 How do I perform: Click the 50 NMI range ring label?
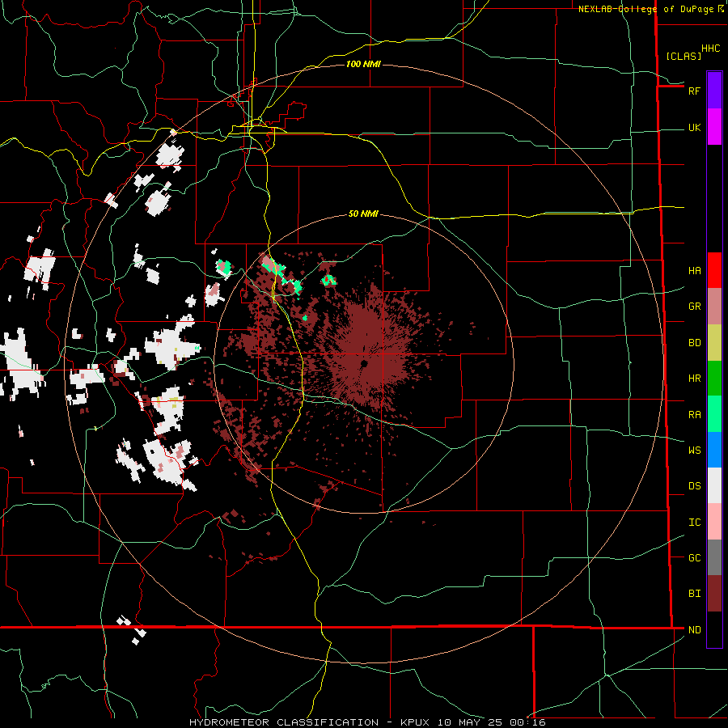(363, 214)
